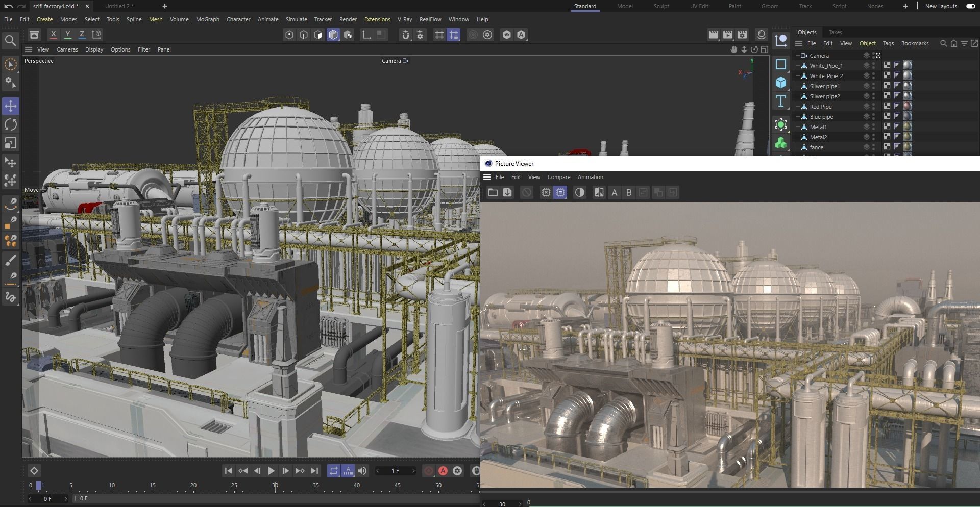Open the Objects manager hamburger menu
The width and height of the screenshot is (980, 507).
[x=799, y=43]
